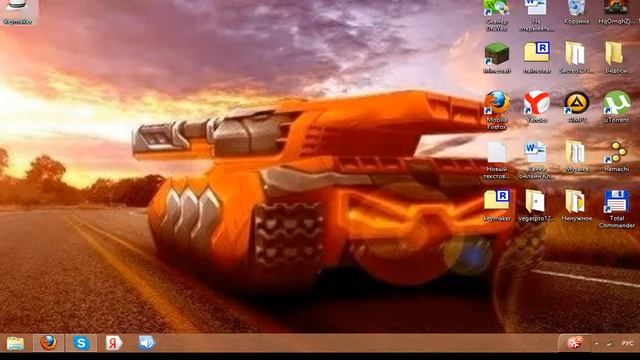640x360 pixels.
Task: Click the red tray icon near the clock area
Action: [x=574, y=343]
